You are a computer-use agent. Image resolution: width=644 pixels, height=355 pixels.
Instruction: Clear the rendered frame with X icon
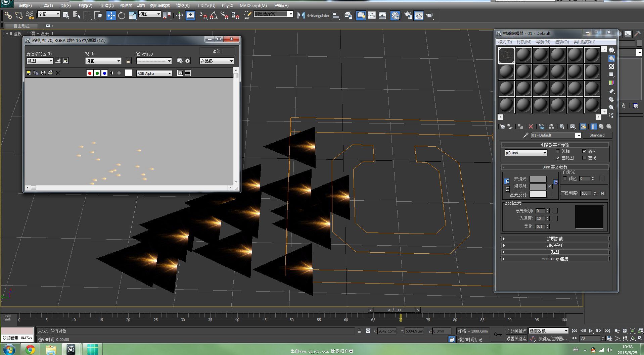point(58,73)
